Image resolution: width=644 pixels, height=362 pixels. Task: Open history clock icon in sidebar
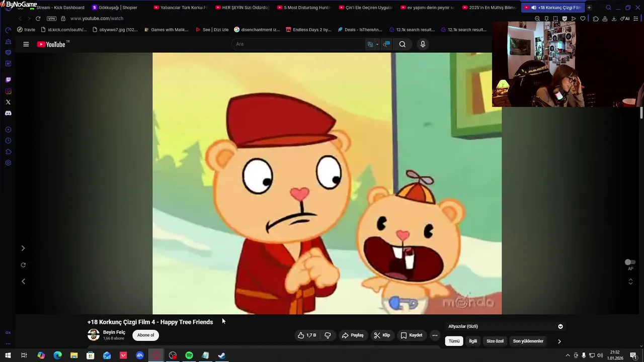8,141
